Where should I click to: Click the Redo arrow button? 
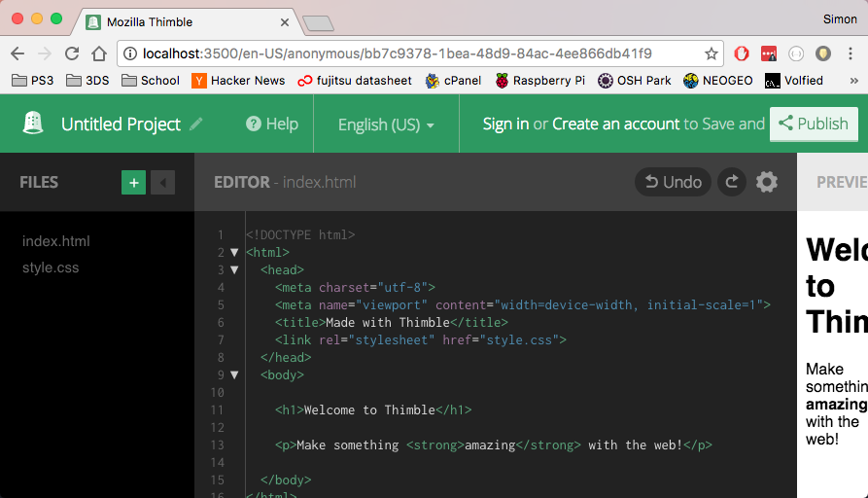(x=732, y=182)
